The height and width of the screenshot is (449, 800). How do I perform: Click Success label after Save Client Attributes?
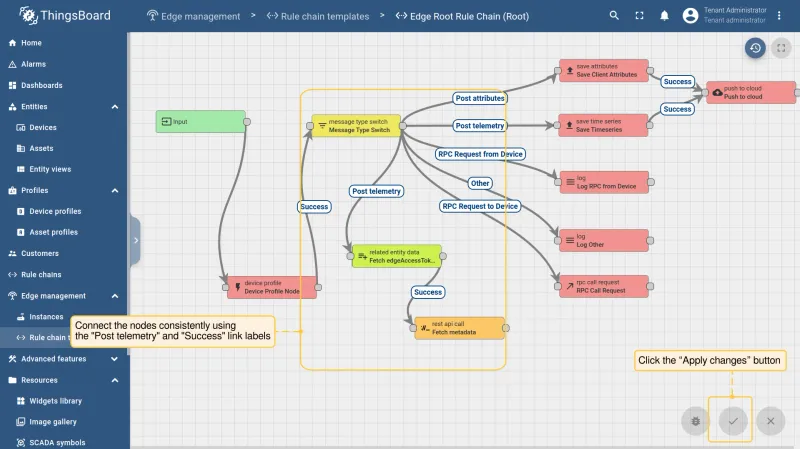[x=678, y=82]
